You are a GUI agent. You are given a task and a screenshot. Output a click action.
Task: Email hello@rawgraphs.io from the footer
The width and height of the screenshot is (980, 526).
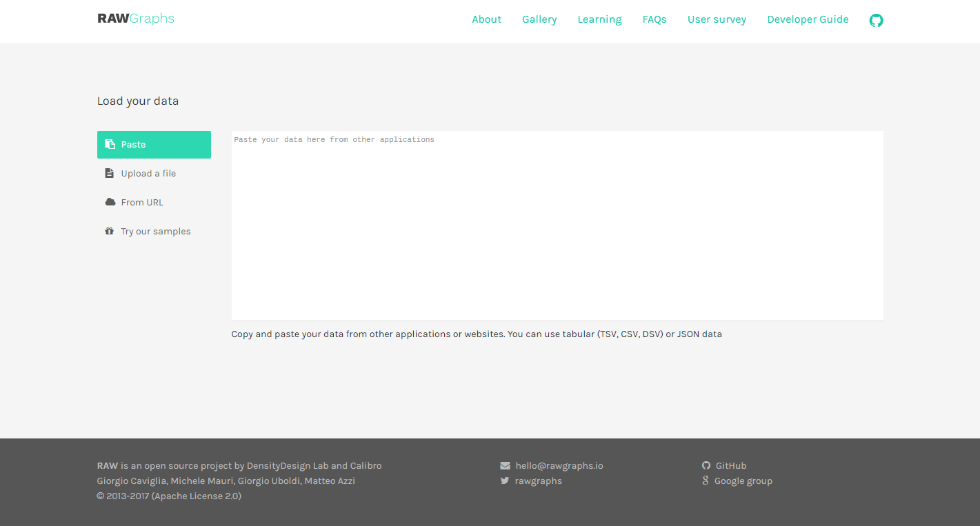[559, 465]
